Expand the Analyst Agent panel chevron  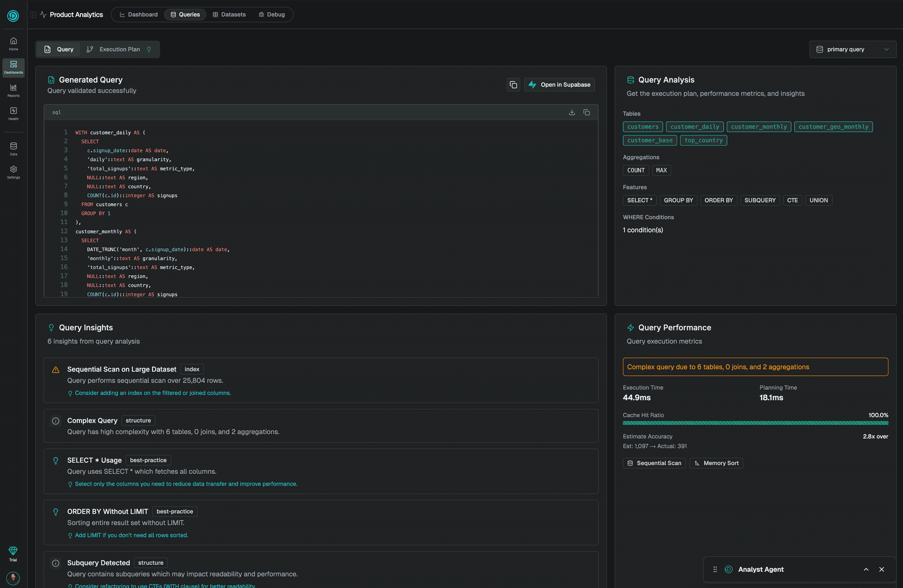866,569
